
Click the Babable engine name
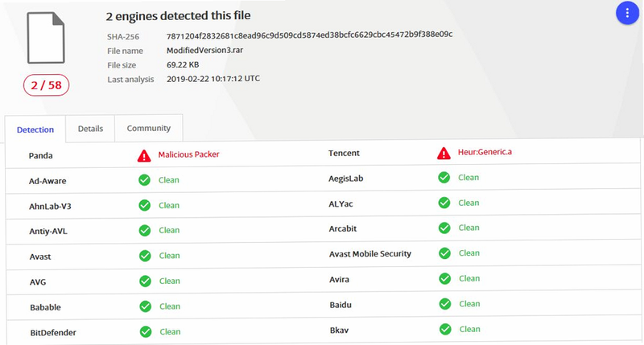[x=45, y=308]
